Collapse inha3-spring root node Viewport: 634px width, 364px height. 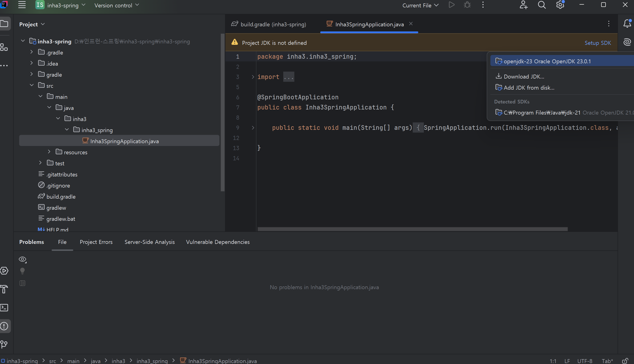tap(23, 40)
